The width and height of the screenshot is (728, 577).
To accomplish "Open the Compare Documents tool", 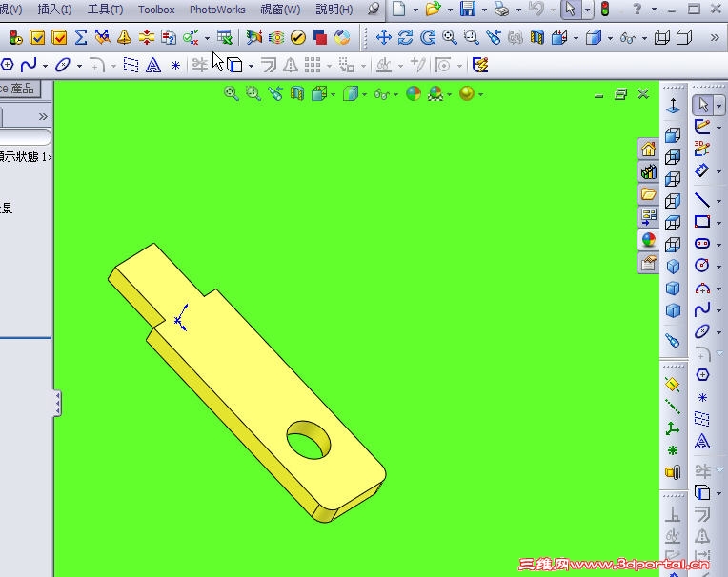I will 168,37.
